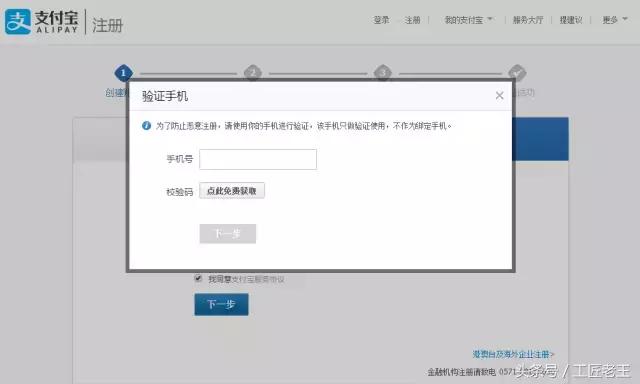This screenshot has height=384, width=640.
Task: Click the grey 下一步 button in dialog
Action: pyautogui.click(x=228, y=233)
